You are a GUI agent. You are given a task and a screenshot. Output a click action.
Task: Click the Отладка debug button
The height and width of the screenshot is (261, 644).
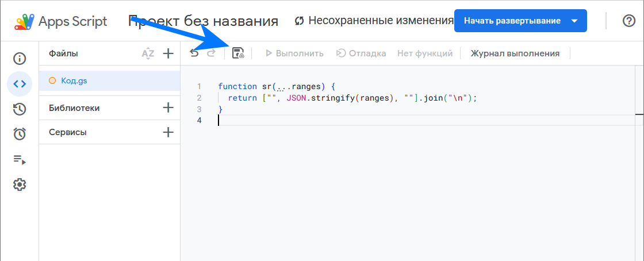tap(361, 53)
